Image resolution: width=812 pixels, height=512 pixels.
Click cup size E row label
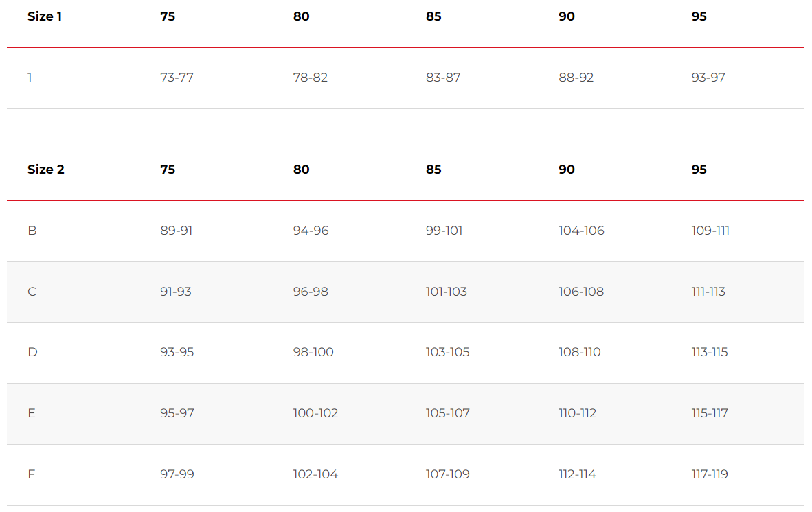[x=32, y=413]
